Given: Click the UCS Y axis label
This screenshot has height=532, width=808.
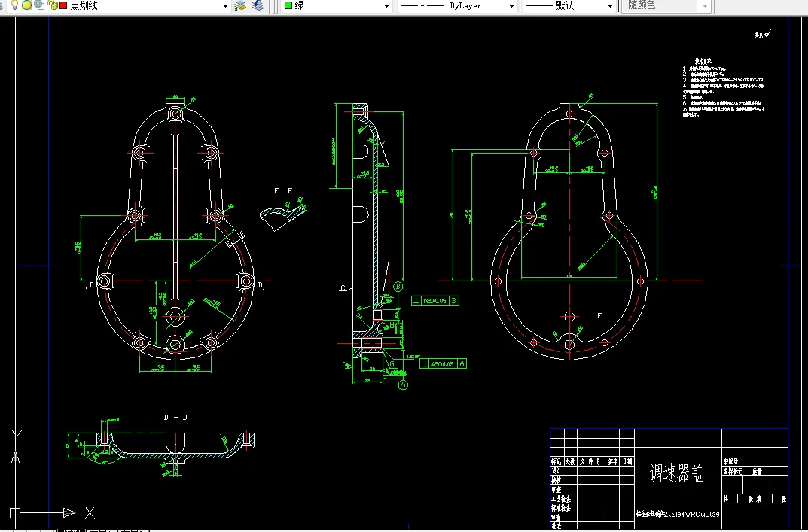Looking at the screenshot, I should coord(17,436).
